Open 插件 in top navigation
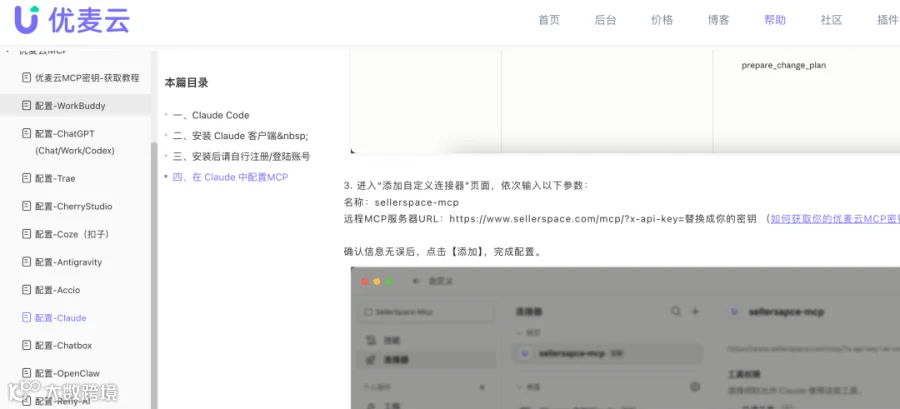Image resolution: width=900 pixels, height=409 pixels. coord(887,20)
